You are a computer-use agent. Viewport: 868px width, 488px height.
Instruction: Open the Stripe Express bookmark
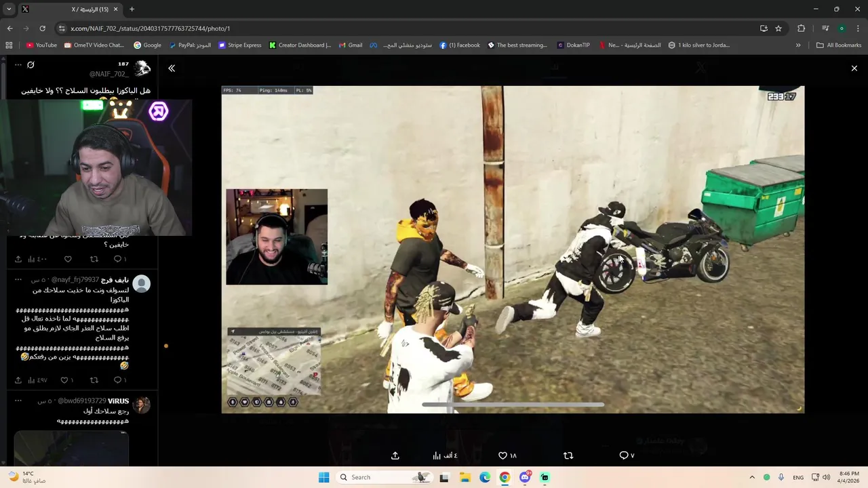click(240, 45)
